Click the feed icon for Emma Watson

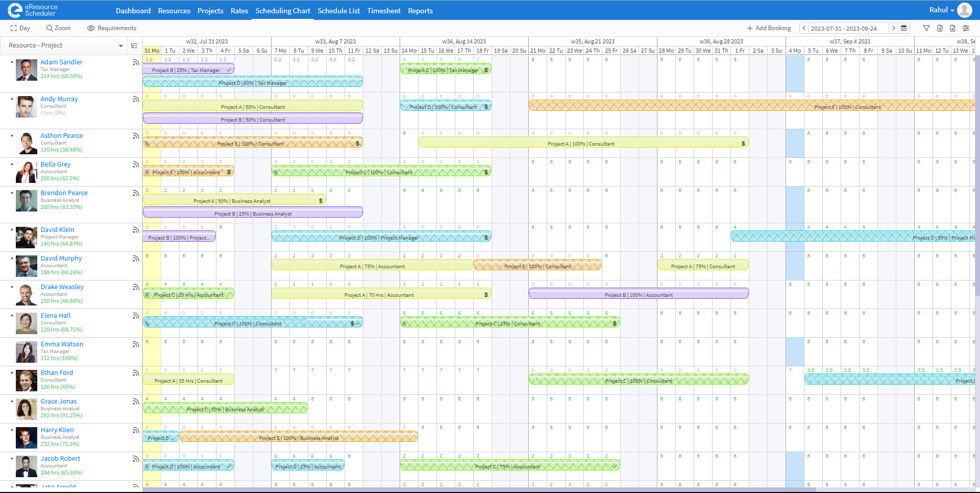(x=136, y=344)
